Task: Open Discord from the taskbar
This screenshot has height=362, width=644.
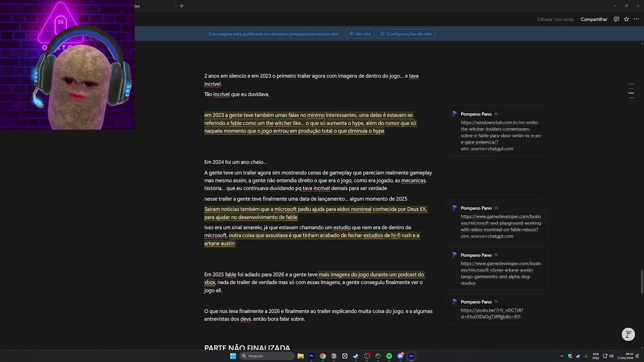Action: click(x=400, y=356)
